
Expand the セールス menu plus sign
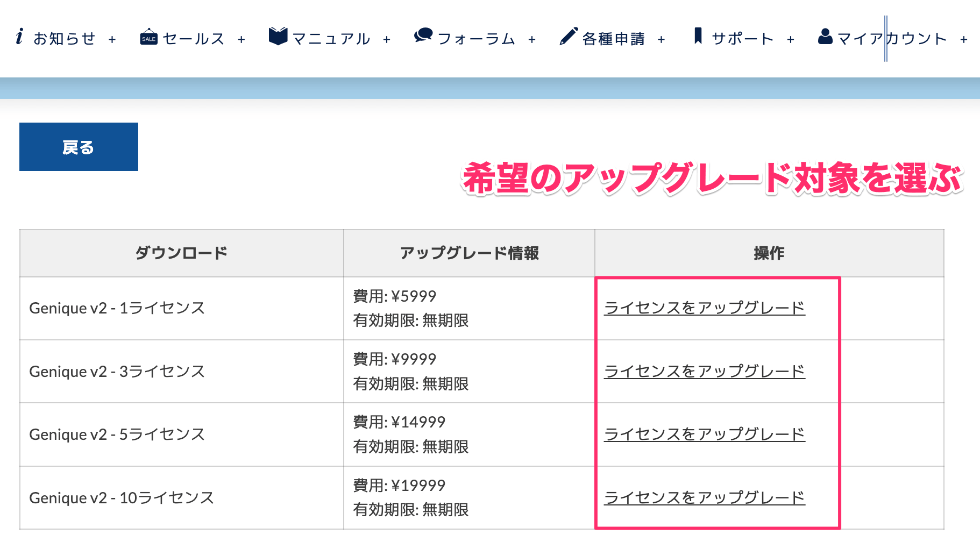[x=242, y=39]
